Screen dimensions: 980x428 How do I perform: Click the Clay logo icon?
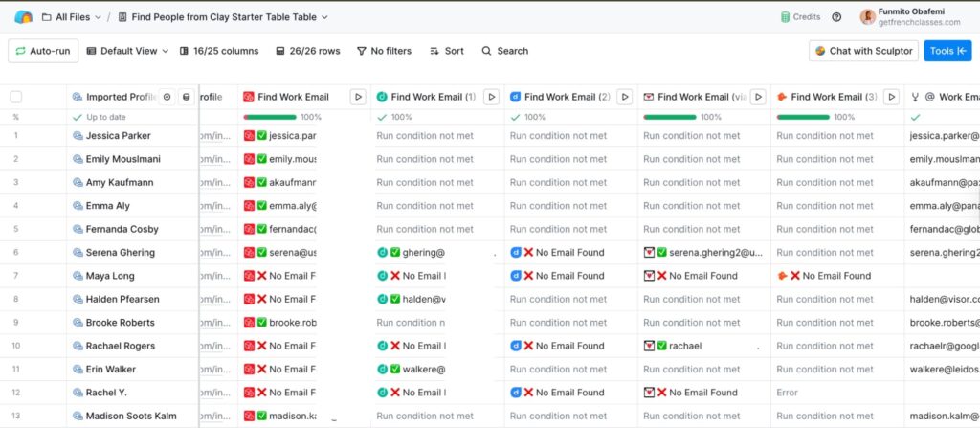[x=23, y=17]
